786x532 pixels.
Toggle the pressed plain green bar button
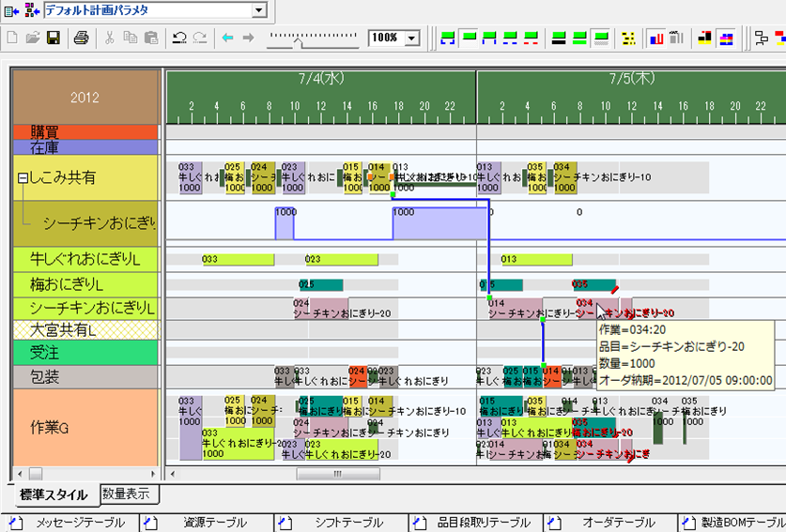pos(469,38)
